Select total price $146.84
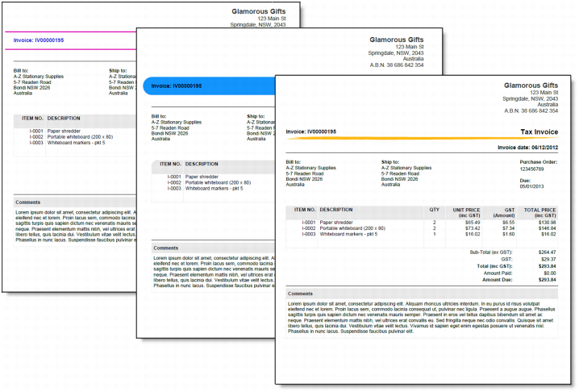 pos(548,228)
